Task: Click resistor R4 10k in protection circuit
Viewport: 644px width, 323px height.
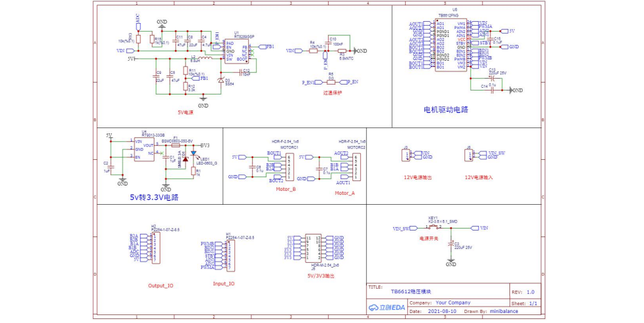Action: point(313,51)
